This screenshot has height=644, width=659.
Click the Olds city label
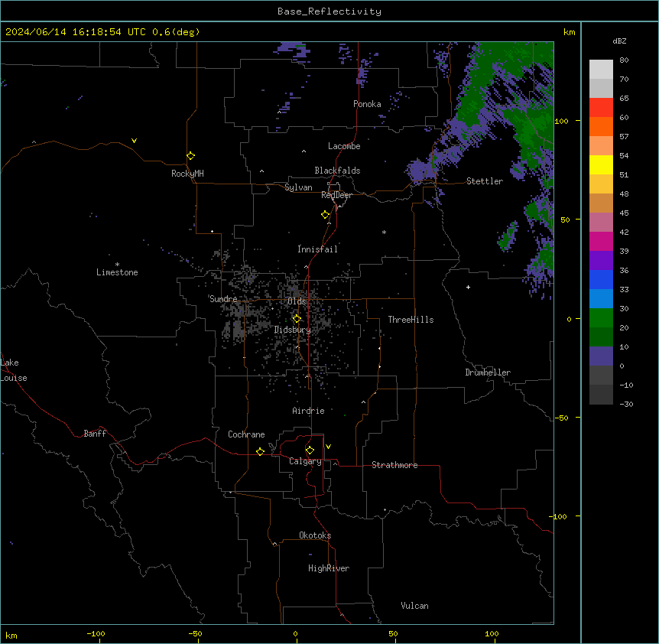click(297, 301)
